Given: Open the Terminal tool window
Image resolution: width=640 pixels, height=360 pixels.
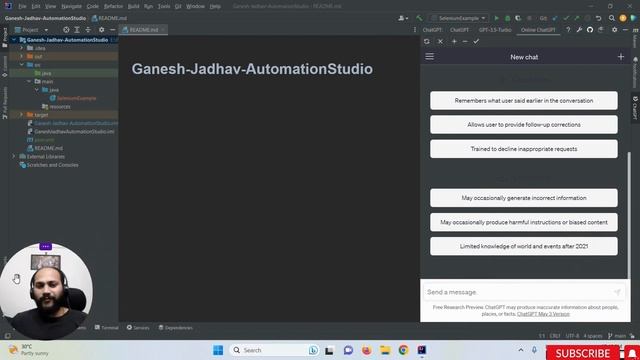Looking at the screenshot, I should 106,327.
